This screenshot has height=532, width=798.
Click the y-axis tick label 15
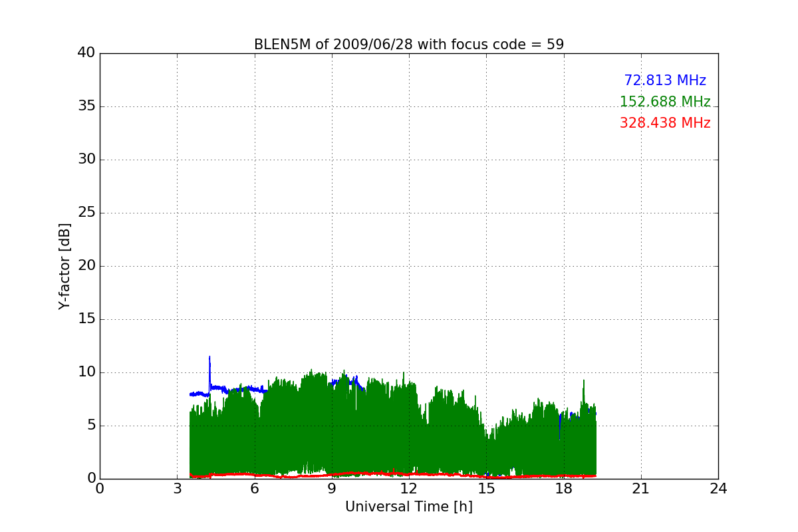tap(86, 319)
